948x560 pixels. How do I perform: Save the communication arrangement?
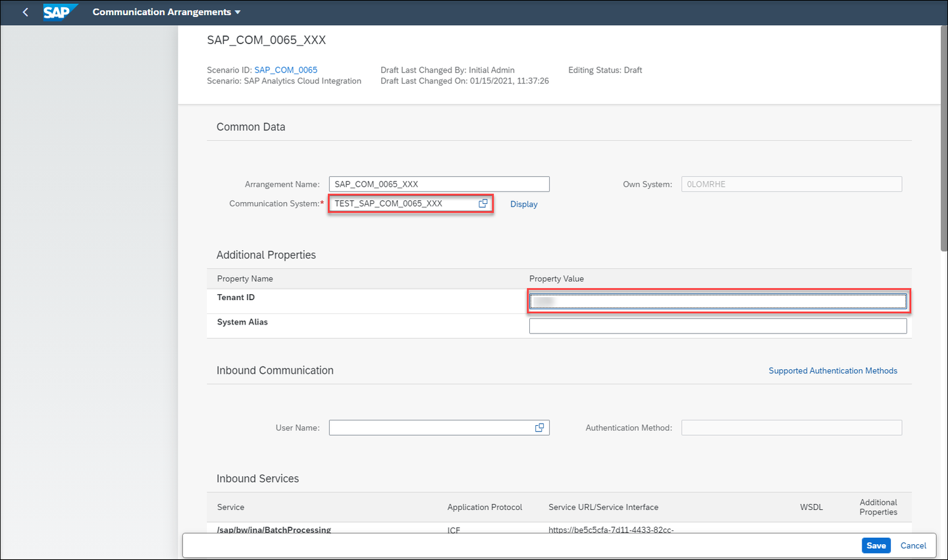[876, 546]
